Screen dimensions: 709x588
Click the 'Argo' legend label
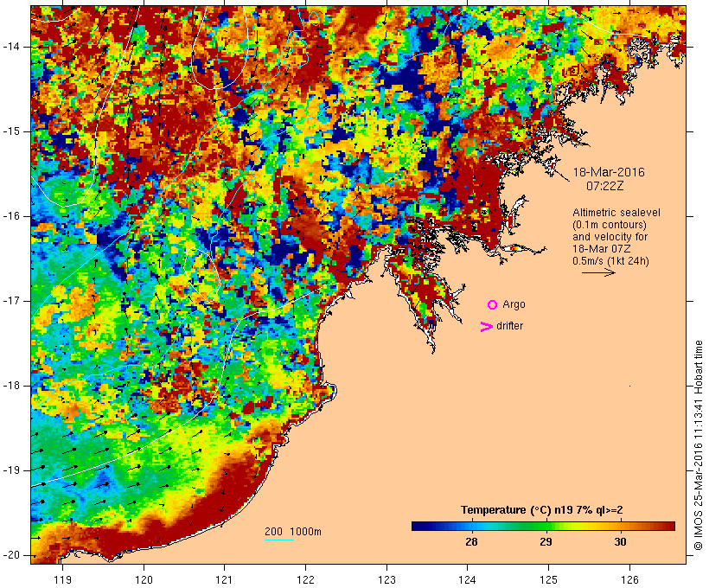click(514, 304)
